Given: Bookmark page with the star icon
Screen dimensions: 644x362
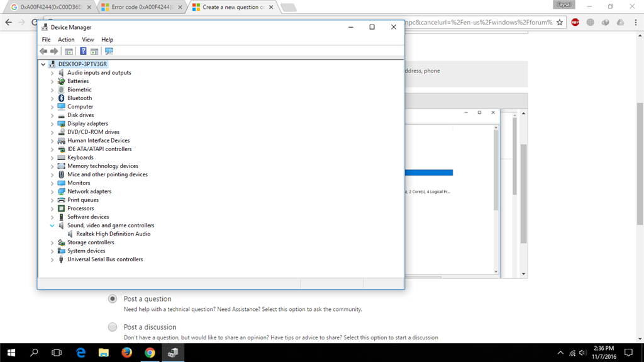Looking at the screenshot, I should pyautogui.click(x=560, y=22).
